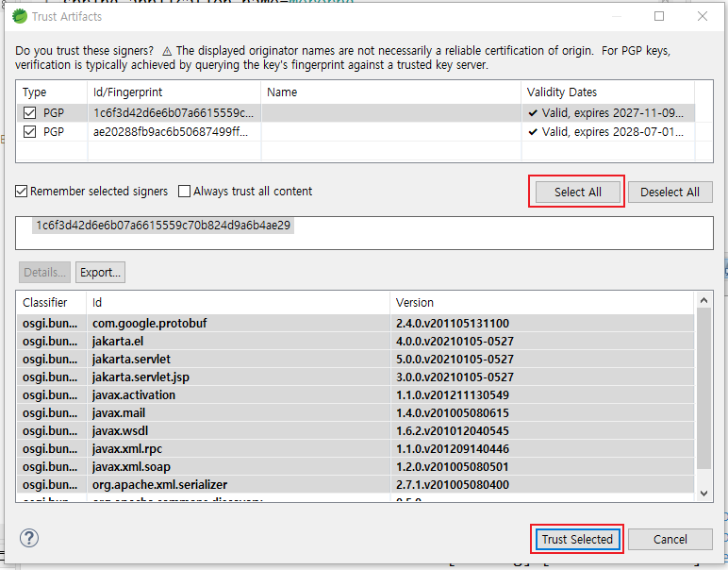
Task: Click version 1.2.0.v201005080501
Action: coord(453,466)
